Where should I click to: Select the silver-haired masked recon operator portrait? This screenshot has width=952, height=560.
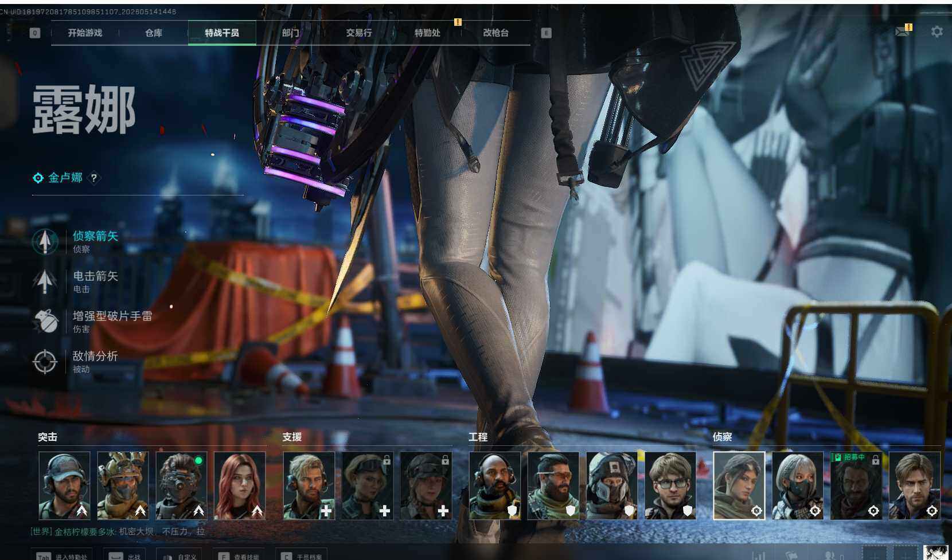point(798,485)
